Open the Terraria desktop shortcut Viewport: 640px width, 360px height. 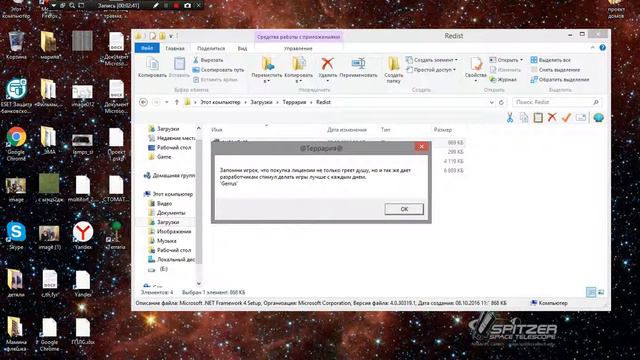116,236
